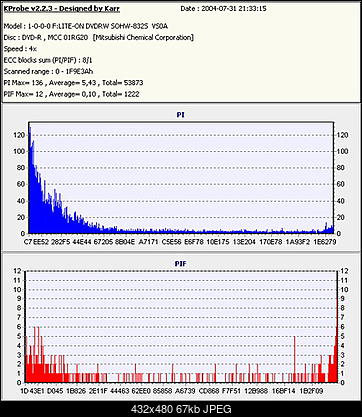Click PI chart x-axis label '10E175'
The width and height of the screenshot is (362, 417).
click(x=218, y=242)
